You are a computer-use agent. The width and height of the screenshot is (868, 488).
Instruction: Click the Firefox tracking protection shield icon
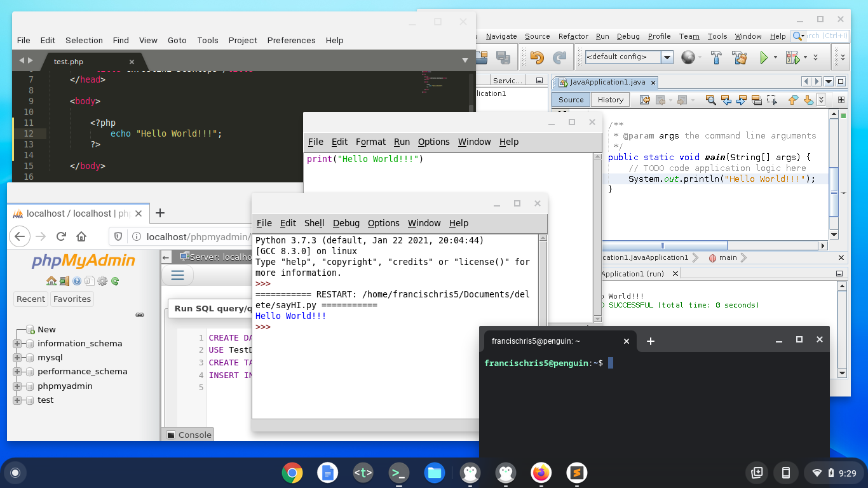click(x=118, y=236)
